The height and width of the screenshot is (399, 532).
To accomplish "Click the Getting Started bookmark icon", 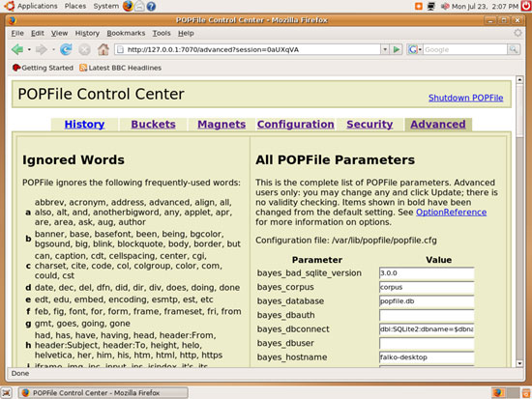I will [15, 68].
